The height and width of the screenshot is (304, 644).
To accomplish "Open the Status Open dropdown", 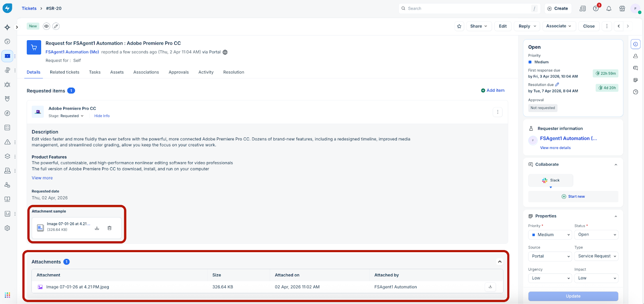I will (596, 235).
